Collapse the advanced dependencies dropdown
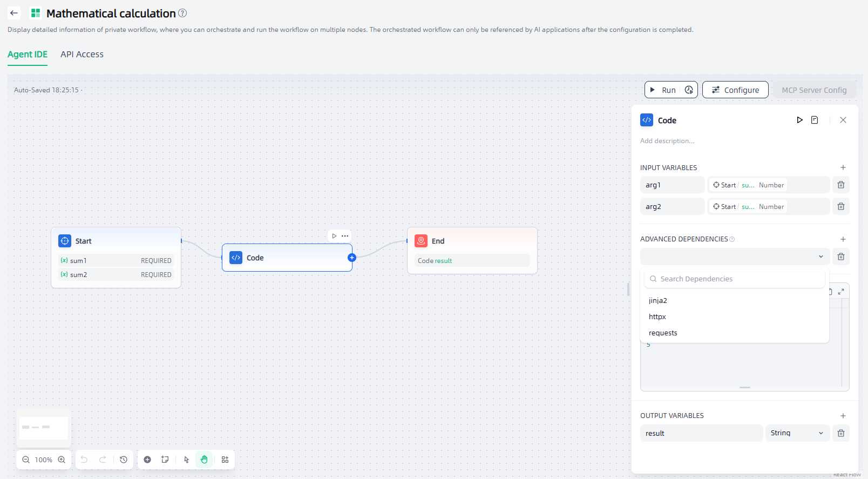Image resolution: width=868 pixels, height=479 pixels. [x=820, y=257]
